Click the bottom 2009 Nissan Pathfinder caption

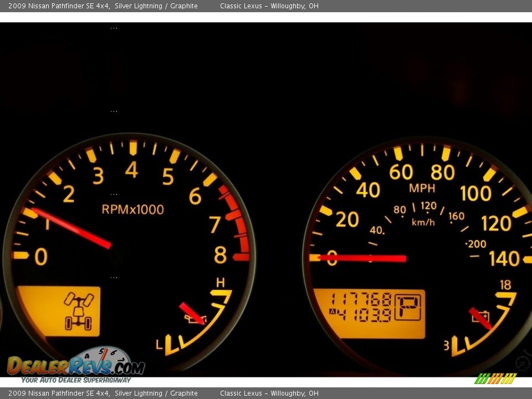click(103, 393)
